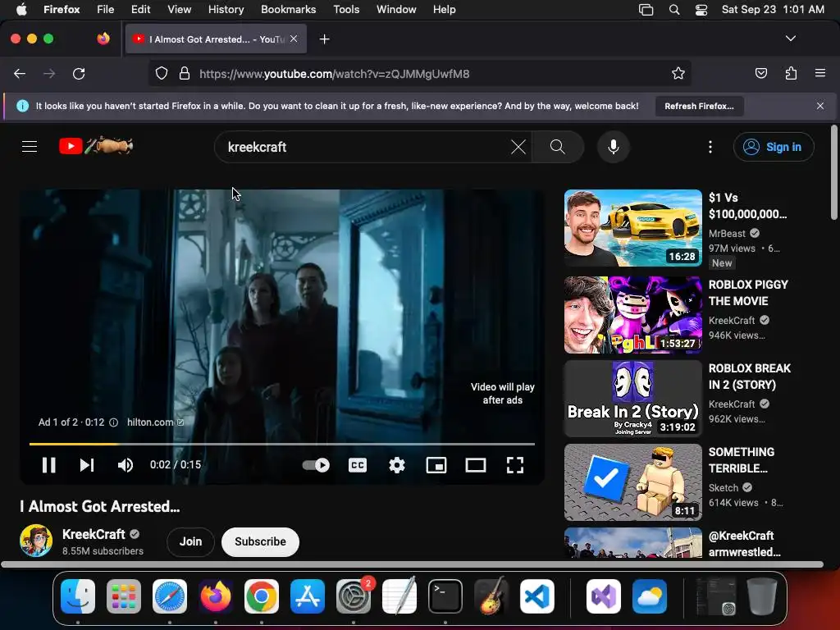
Task: Open ad info icon beside Ad 1 of 2
Action: tap(113, 422)
